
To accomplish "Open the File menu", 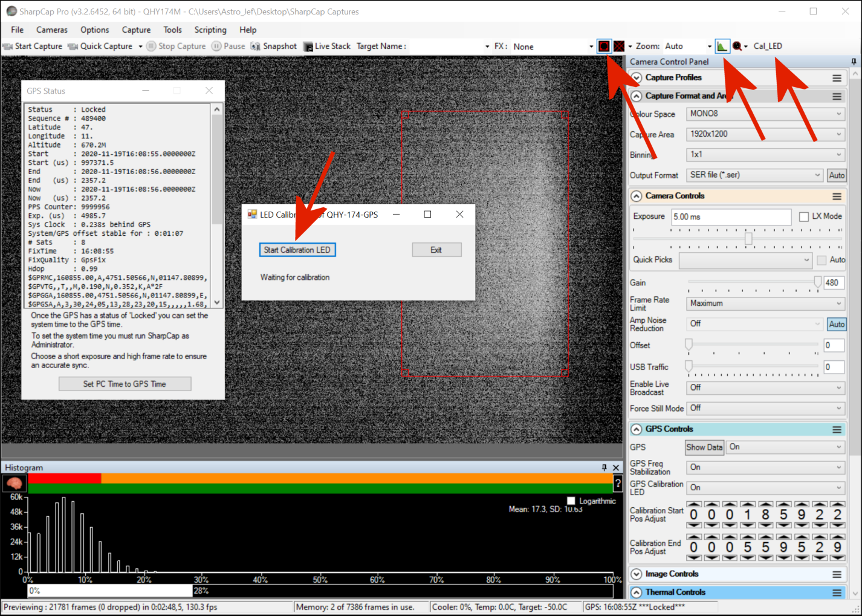I will point(18,30).
